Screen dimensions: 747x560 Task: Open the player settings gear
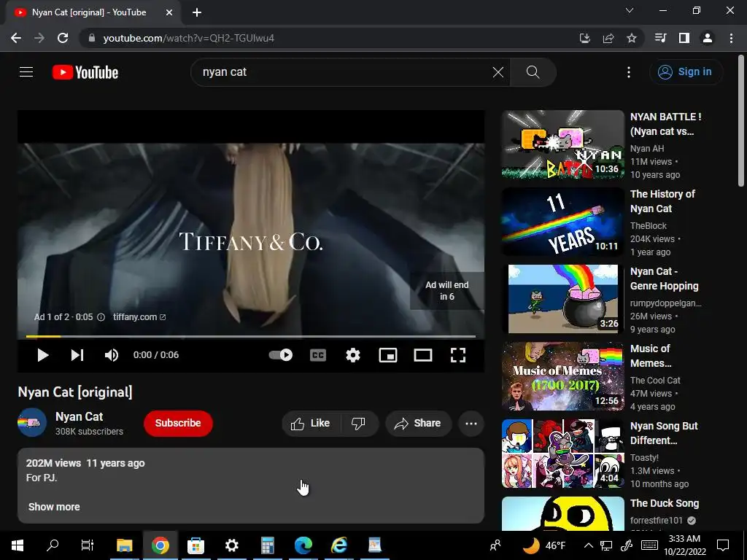[353, 355]
